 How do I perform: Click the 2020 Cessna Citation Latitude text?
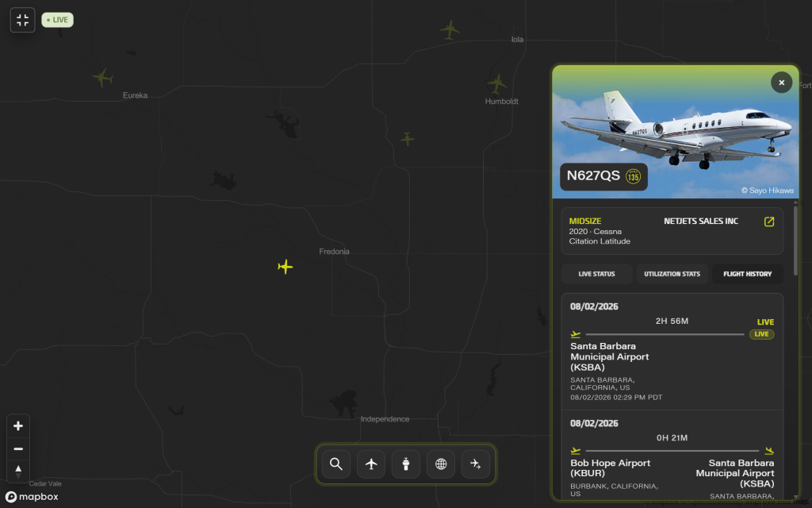click(599, 237)
